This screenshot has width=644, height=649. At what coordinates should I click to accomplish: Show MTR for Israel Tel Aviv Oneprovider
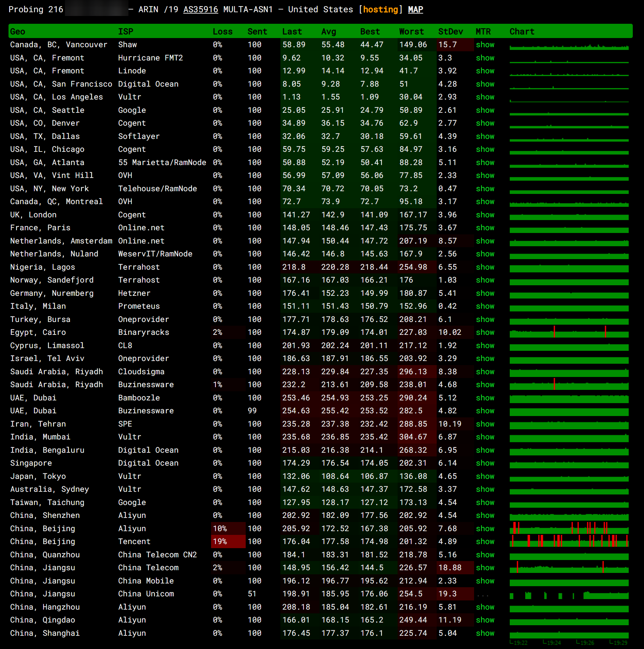pos(485,359)
